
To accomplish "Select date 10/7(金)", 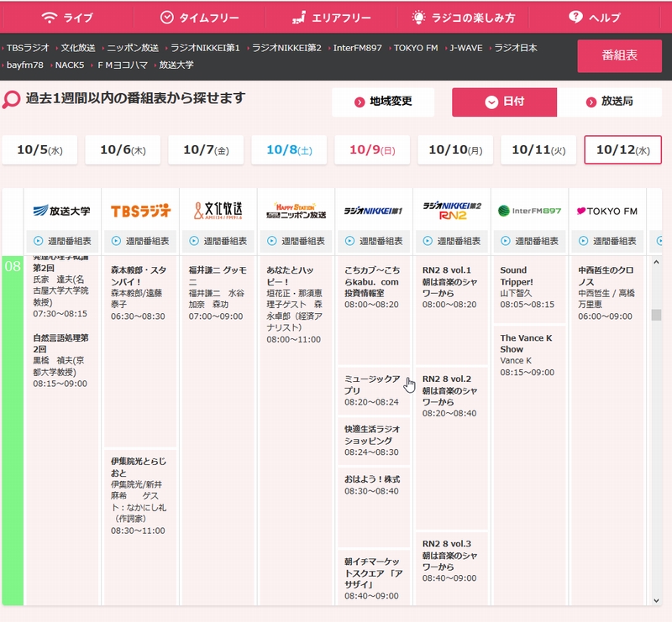I will point(206,150).
